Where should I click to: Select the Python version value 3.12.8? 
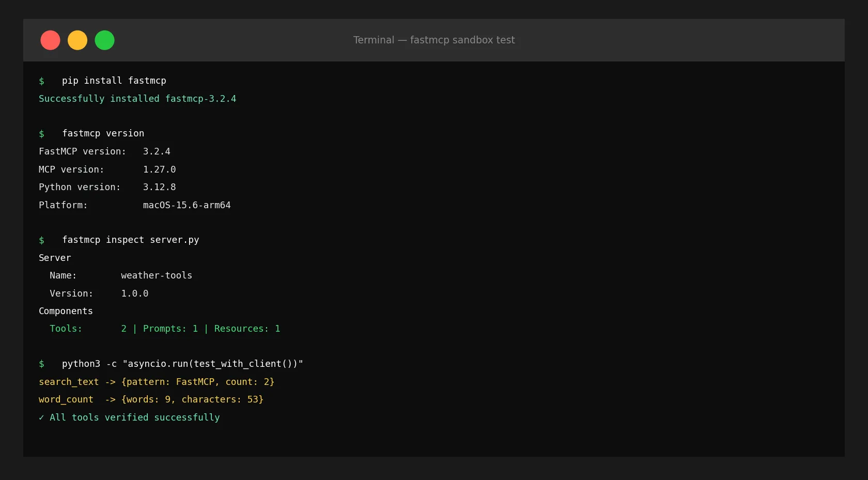click(159, 187)
